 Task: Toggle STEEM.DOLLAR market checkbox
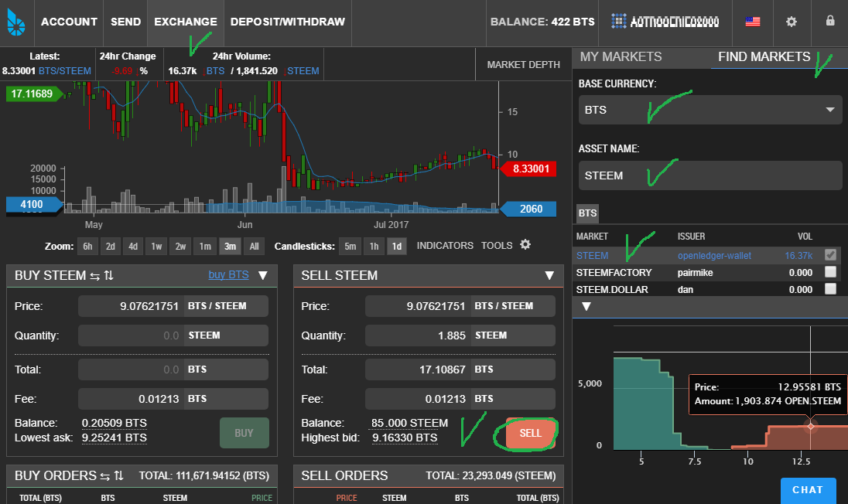click(830, 289)
